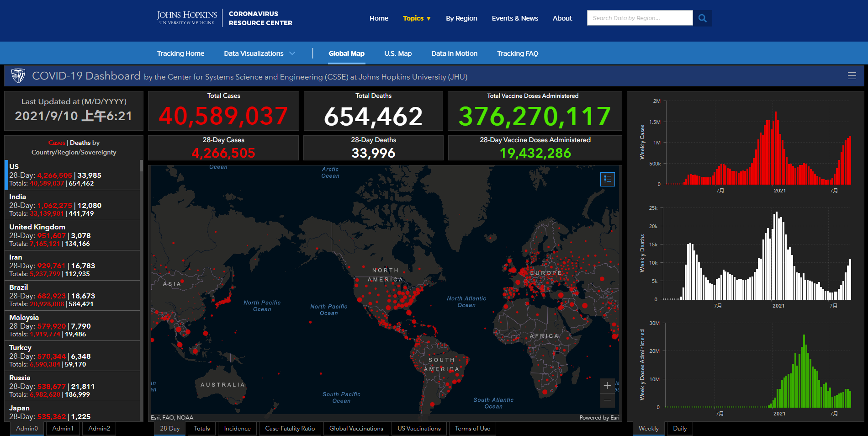
Task: Click the Johns Hopkins University logo
Action: 187,18
